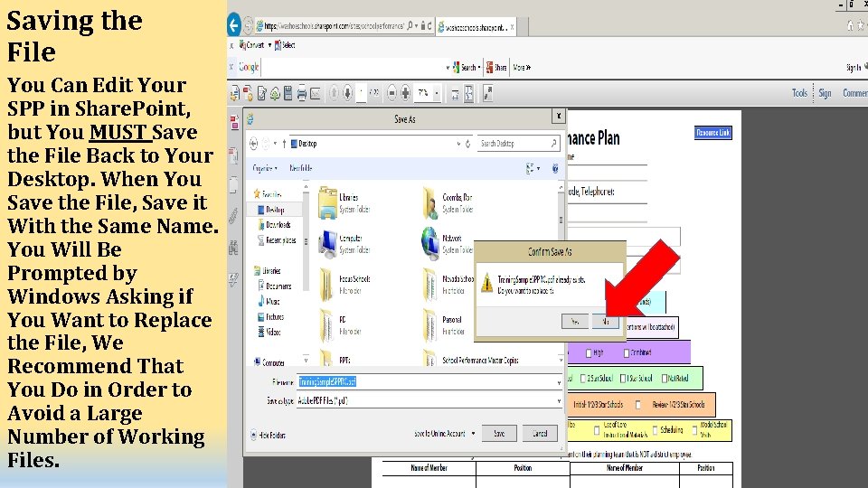Open the Save to Online Account dropdown

pyautogui.click(x=473, y=434)
